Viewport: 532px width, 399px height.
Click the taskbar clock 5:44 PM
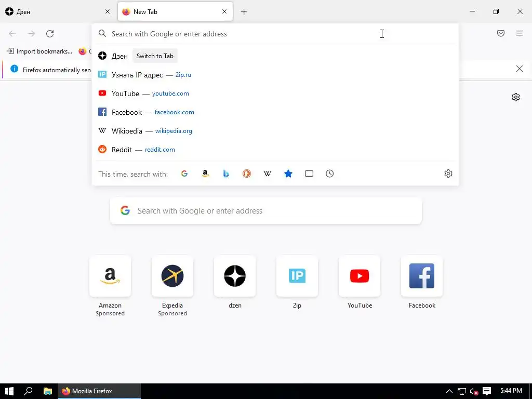511,391
